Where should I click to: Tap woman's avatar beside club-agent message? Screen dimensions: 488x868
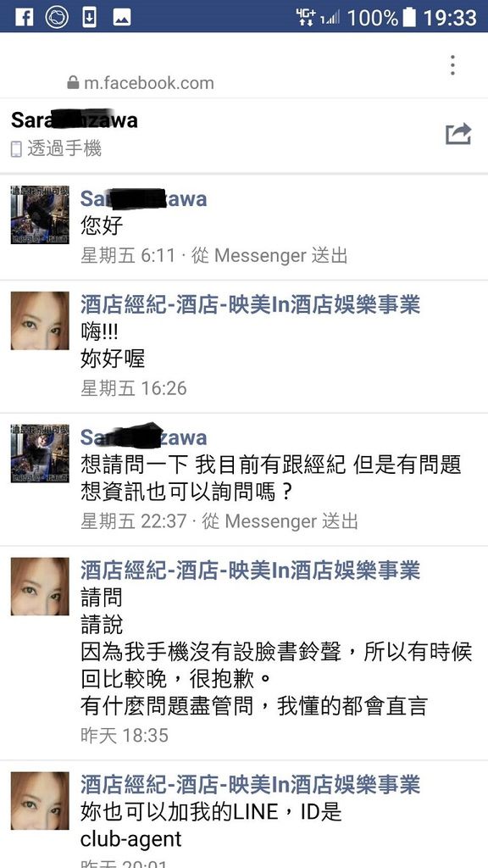(x=40, y=800)
